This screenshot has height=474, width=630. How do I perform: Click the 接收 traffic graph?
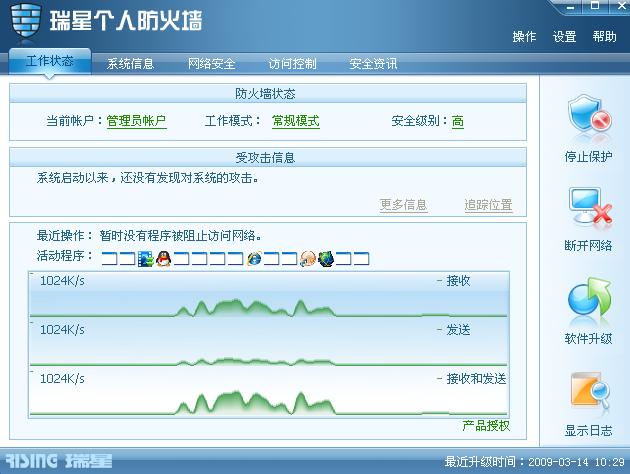(x=269, y=295)
